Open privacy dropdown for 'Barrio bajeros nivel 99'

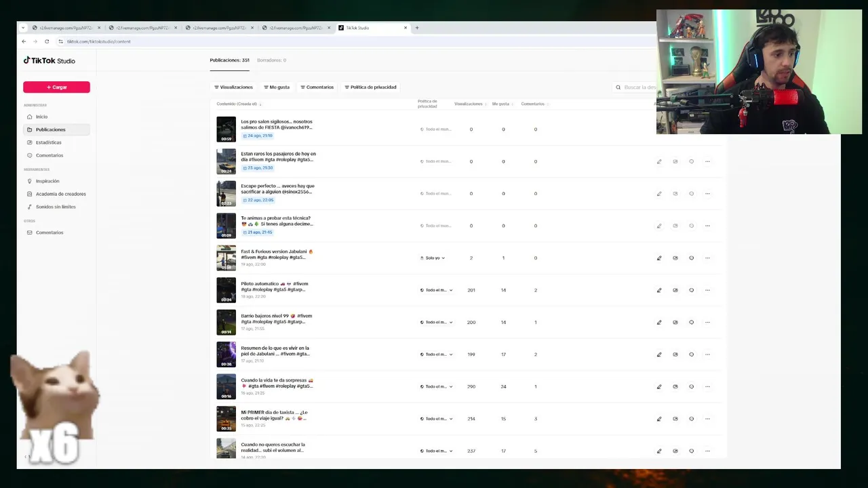(x=436, y=323)
